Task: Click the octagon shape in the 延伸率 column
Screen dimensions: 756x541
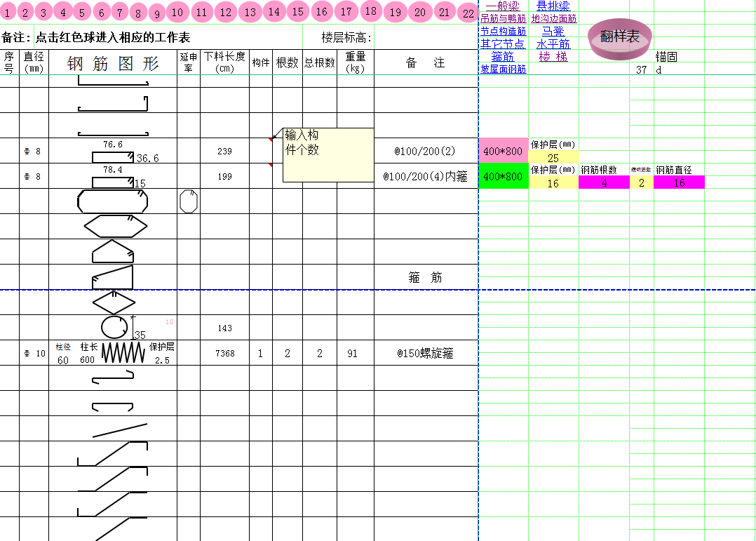Action: [x=189, y=200]
